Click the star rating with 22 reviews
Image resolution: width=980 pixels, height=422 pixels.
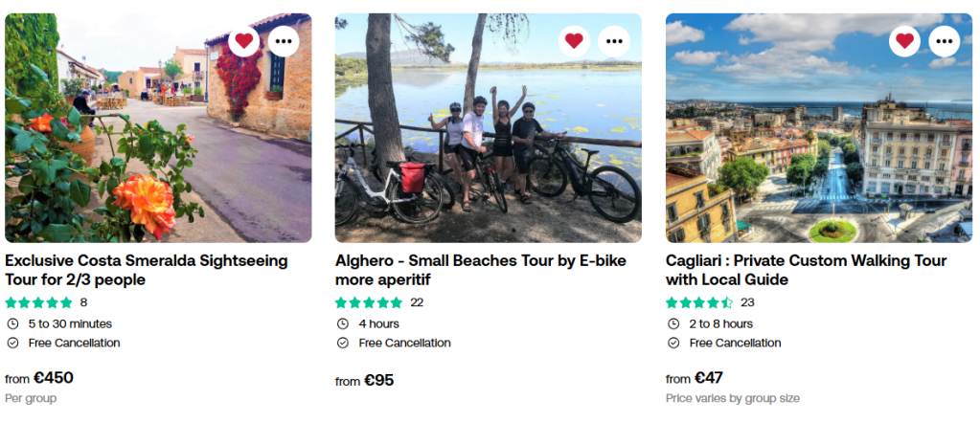(369, 302)
